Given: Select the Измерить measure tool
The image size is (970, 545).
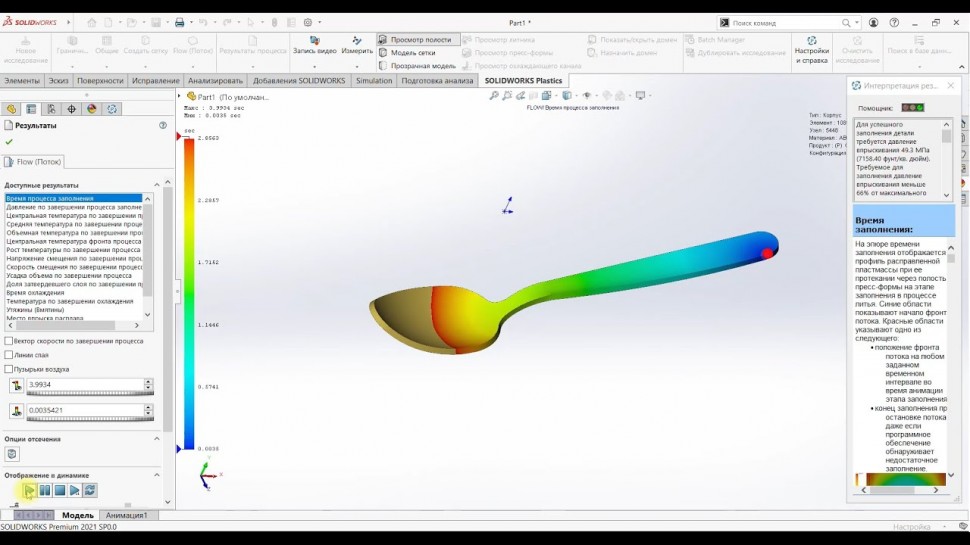Looking at the screenshot, I should tap(357, 45).
